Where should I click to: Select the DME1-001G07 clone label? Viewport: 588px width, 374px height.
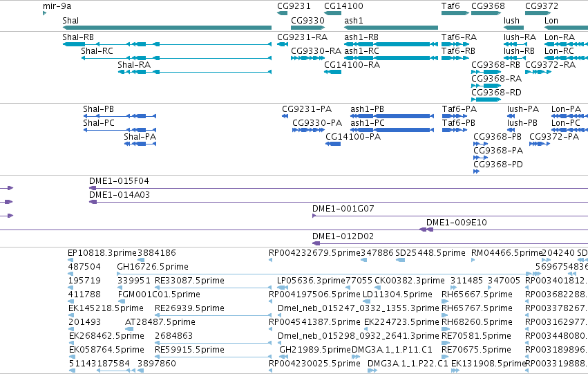[x=343, y=209]
